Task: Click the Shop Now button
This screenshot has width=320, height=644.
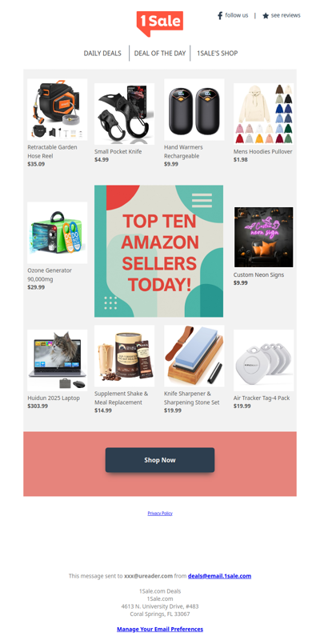Action: click(x=160, y=460)
